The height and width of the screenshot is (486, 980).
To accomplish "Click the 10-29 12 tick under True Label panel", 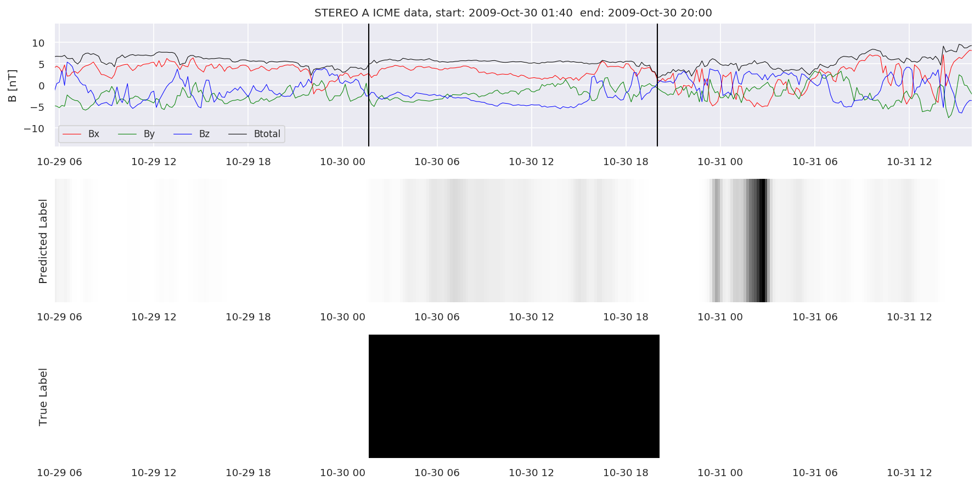I will (154, 473).
